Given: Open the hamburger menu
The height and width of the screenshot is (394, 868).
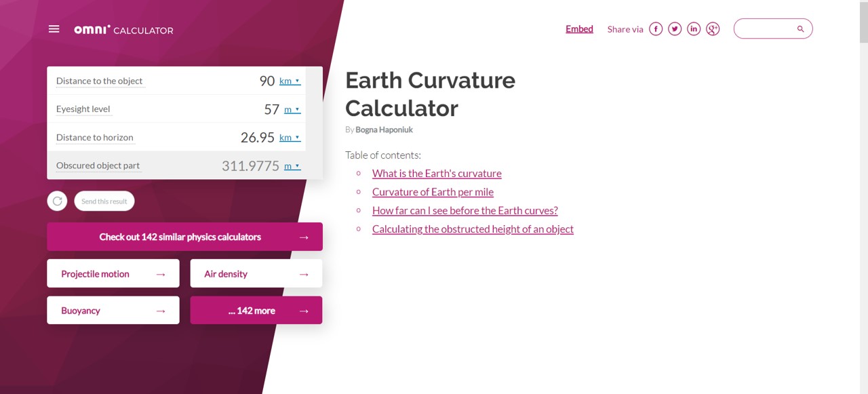Looking at the screenshot, I should pos(54,29).
